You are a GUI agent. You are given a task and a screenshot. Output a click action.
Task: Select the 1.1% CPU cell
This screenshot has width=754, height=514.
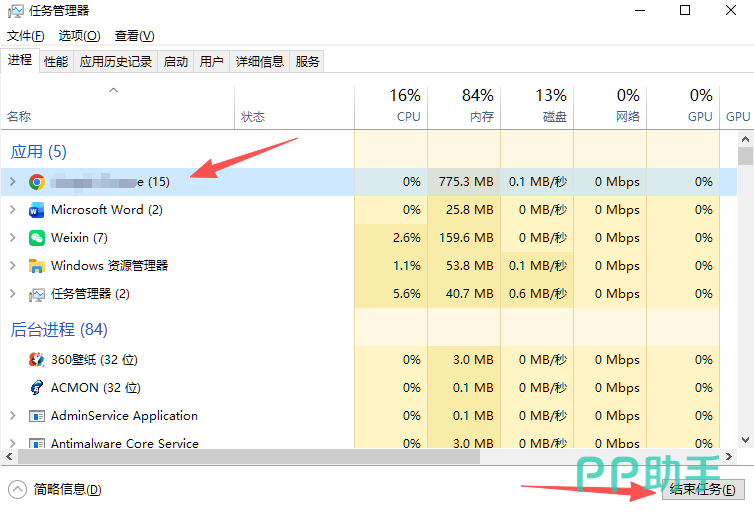pos(391,266)
